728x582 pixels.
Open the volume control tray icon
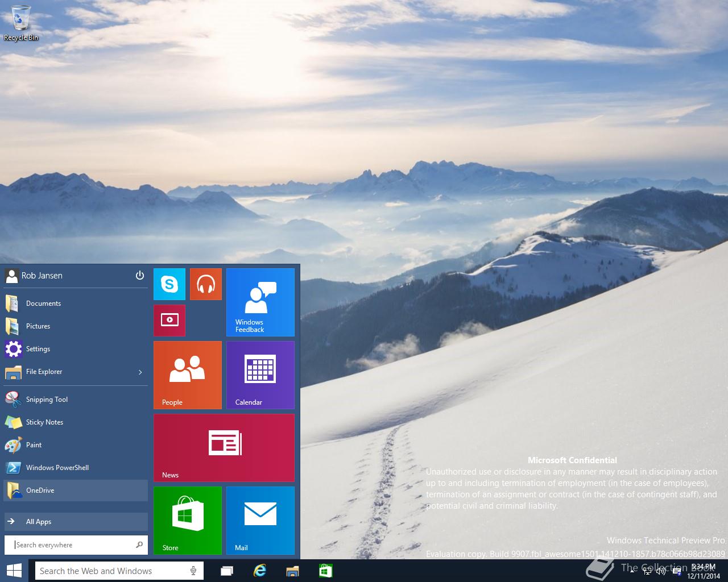tap(661, 571)
